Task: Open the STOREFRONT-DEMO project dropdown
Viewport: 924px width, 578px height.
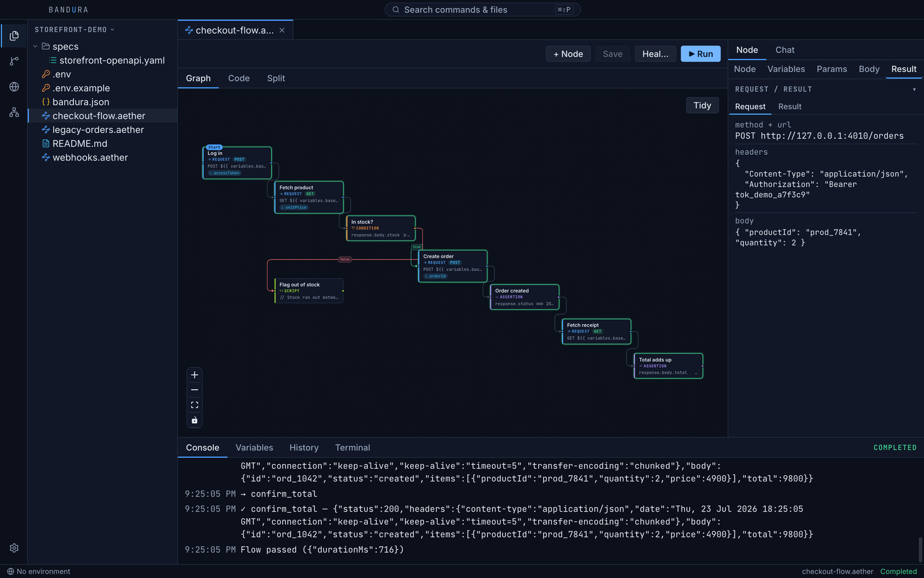Action: tap(74, 29)
